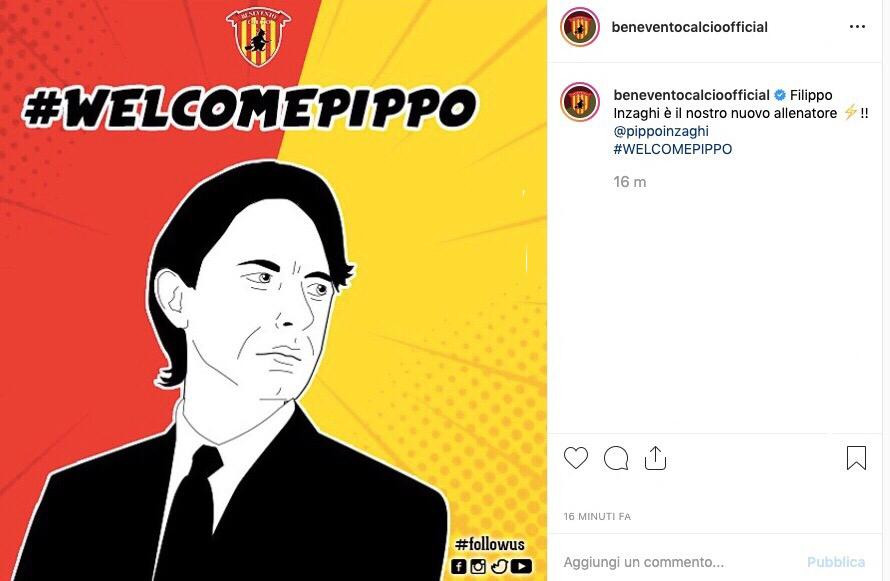Click the blue verified badge
Image resolution: width=890 pixels, height=581 pixels.
780,95
